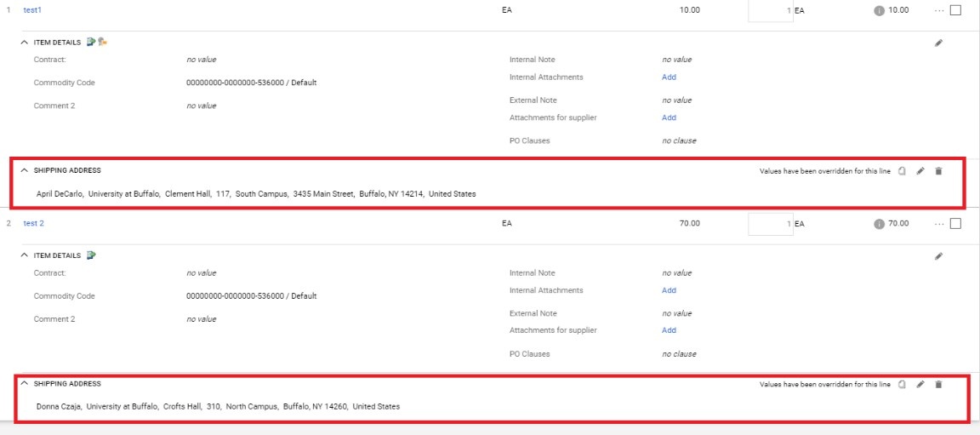This screenshot has height=435, width=980.
Task: Collapse Shipping Address section for Donna Czaja
Action: 25,383
